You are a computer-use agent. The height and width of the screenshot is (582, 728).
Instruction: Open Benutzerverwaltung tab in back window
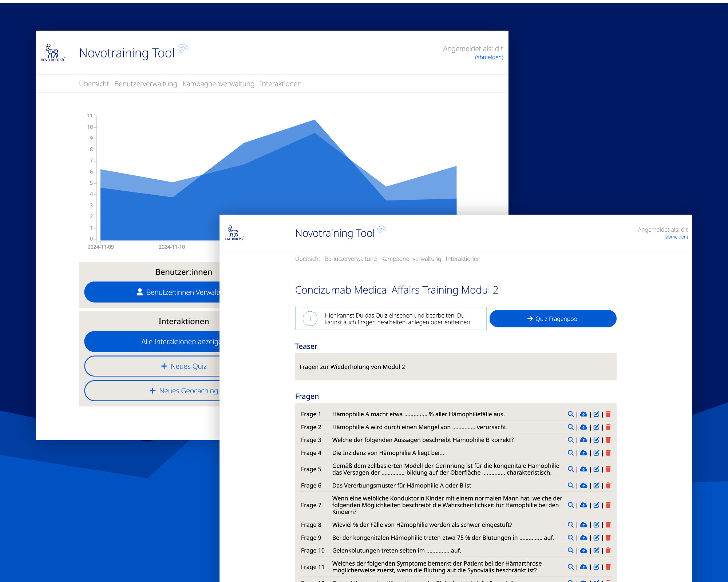click(x=146, y=84)
